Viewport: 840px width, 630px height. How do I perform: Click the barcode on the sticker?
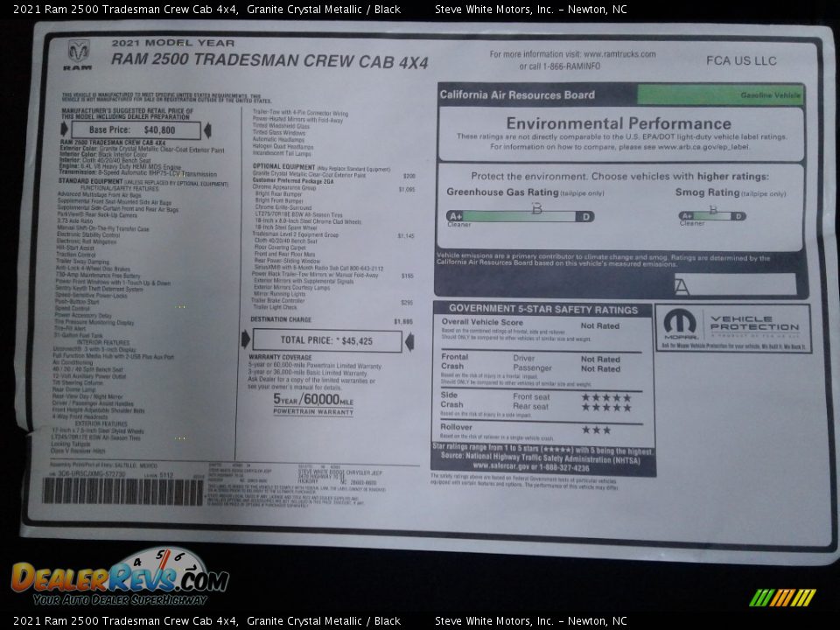click(x=123, y=491)
